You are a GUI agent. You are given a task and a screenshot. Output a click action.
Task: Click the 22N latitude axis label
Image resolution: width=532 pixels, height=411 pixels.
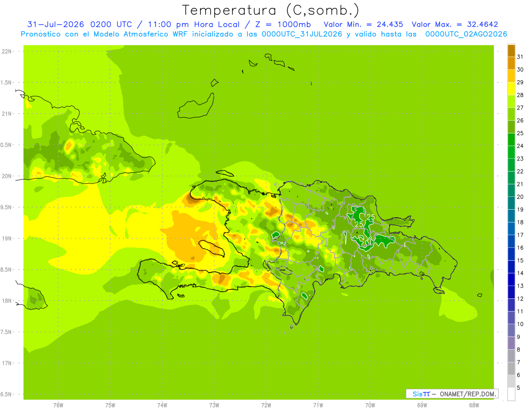(8, 51)
